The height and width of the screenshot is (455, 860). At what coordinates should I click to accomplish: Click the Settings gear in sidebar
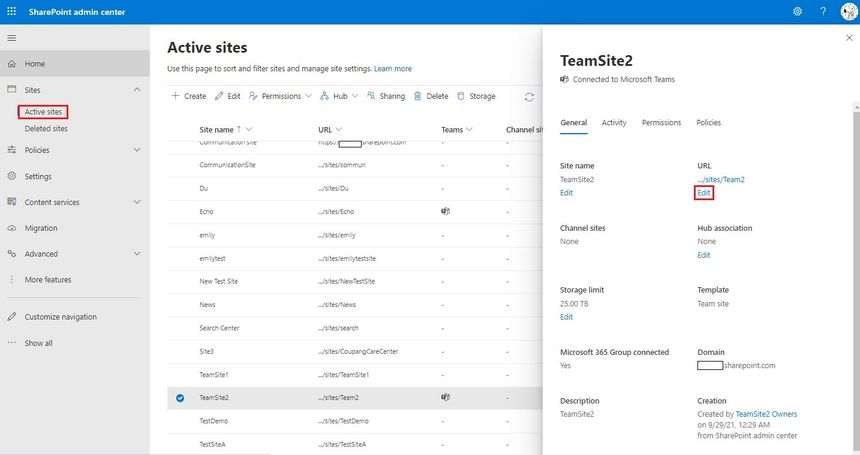tap(12, 176)
